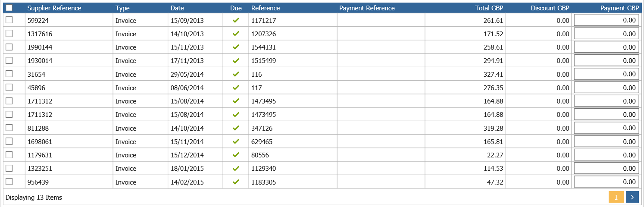Click the Payment Reference cell for reference 1207326
Screen dimensions: 644x207
(x=381, y=34)
